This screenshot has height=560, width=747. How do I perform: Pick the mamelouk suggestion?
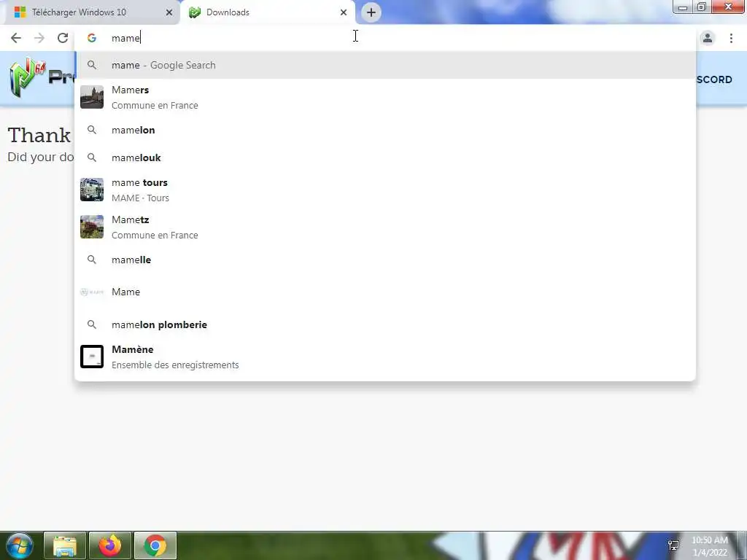(385, 157)
